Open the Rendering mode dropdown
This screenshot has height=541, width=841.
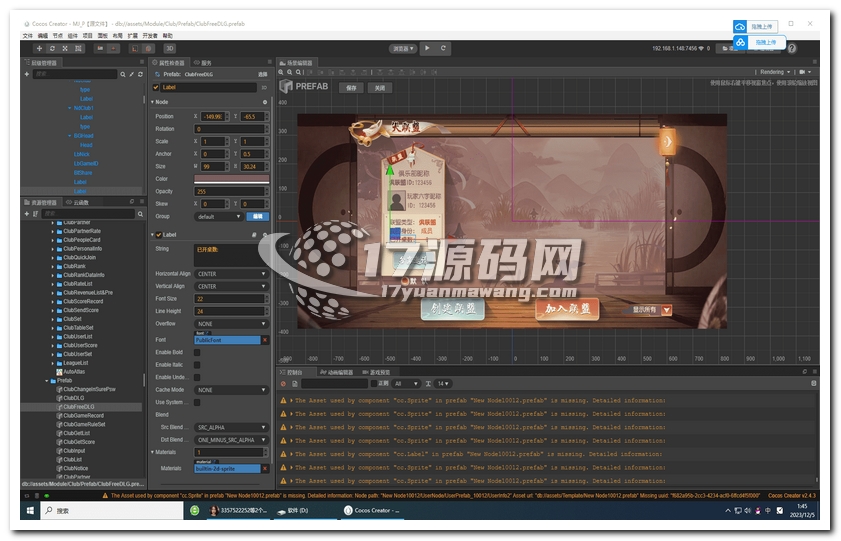pyautogui.click(x=775, y=72)
